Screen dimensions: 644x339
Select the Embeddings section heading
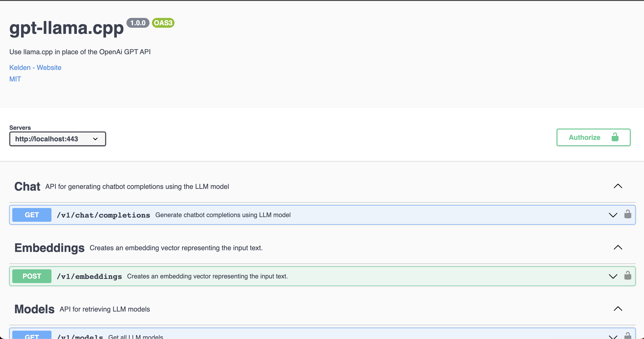49,248
